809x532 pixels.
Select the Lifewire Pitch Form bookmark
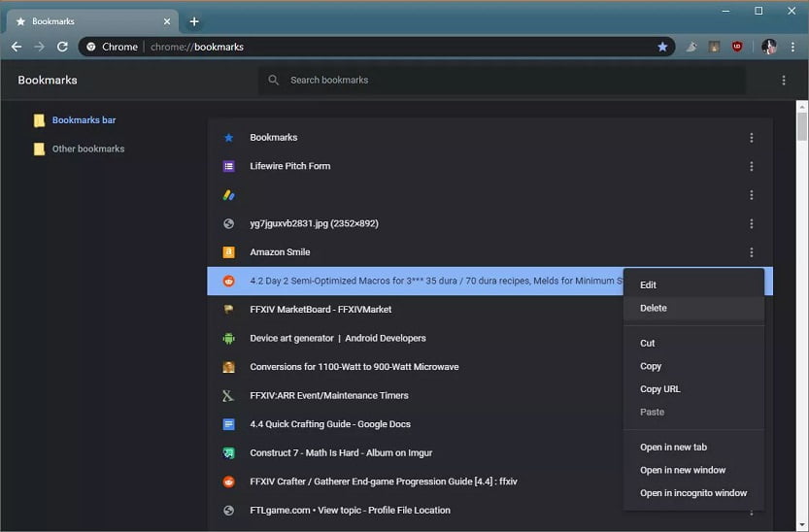click(489, 166)
